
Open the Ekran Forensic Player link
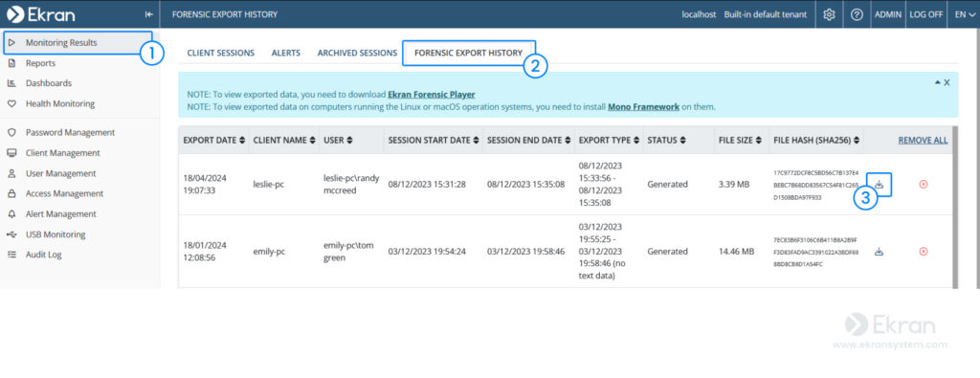pos(432,95)
